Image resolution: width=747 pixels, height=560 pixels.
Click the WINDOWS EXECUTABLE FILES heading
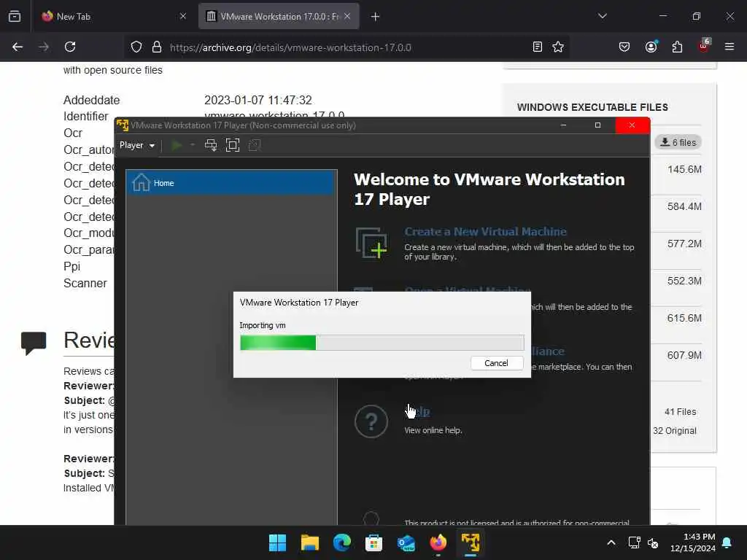[592, 107]
